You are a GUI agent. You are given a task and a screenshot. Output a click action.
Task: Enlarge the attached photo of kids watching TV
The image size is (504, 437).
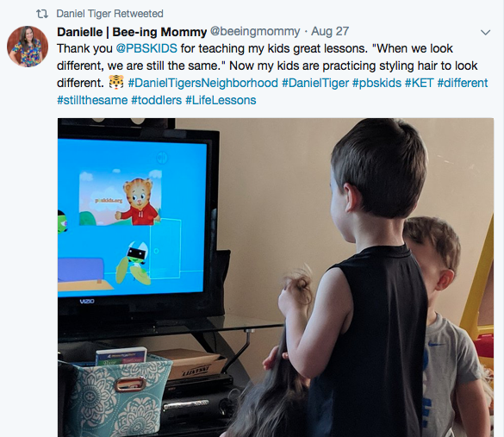(x=276, y=278)
